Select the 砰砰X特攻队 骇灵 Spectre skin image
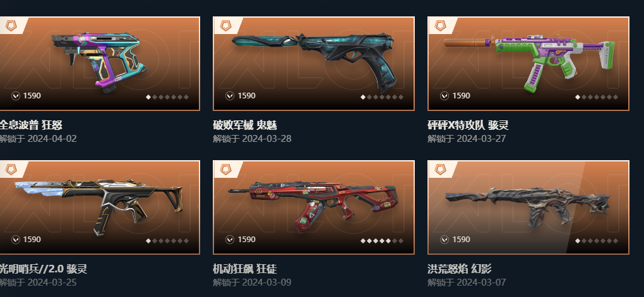The image size is (644, 297). pyautogui.click(x=529, y=62)
